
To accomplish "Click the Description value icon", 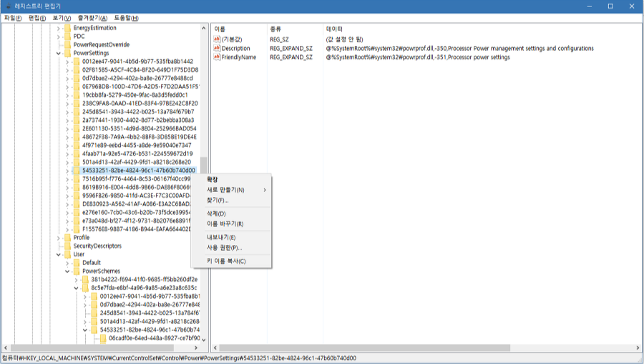I will point(217,48).
